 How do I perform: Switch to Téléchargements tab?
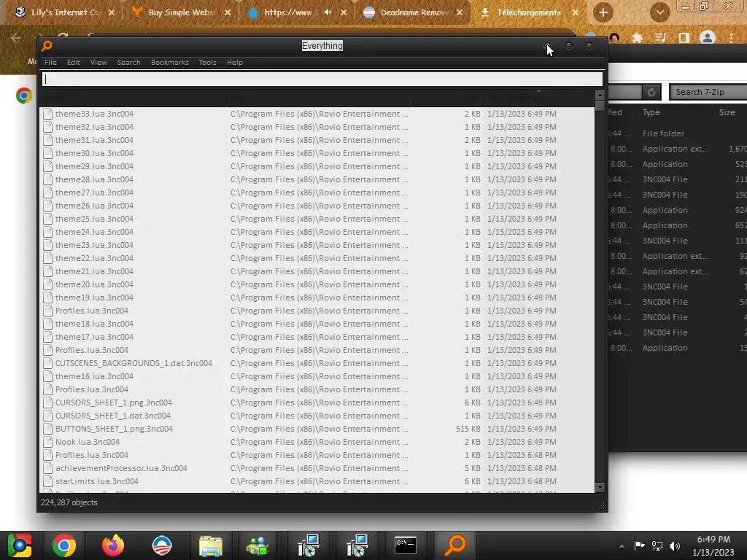[529, 12]
